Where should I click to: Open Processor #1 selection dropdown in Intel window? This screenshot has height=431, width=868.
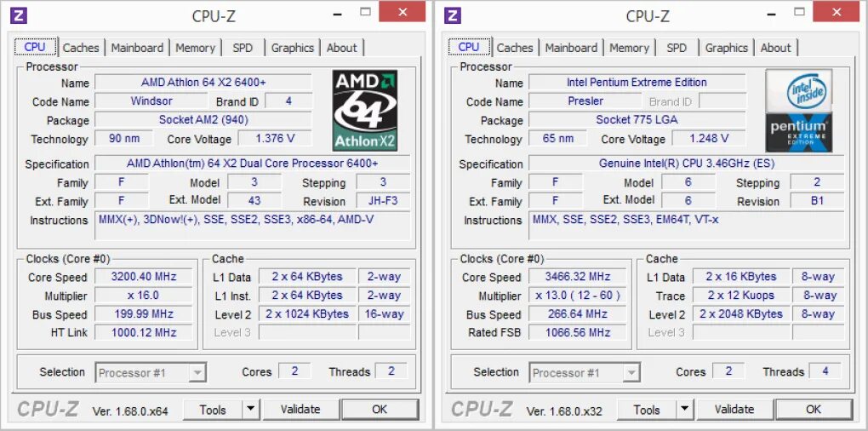(585, 373)
